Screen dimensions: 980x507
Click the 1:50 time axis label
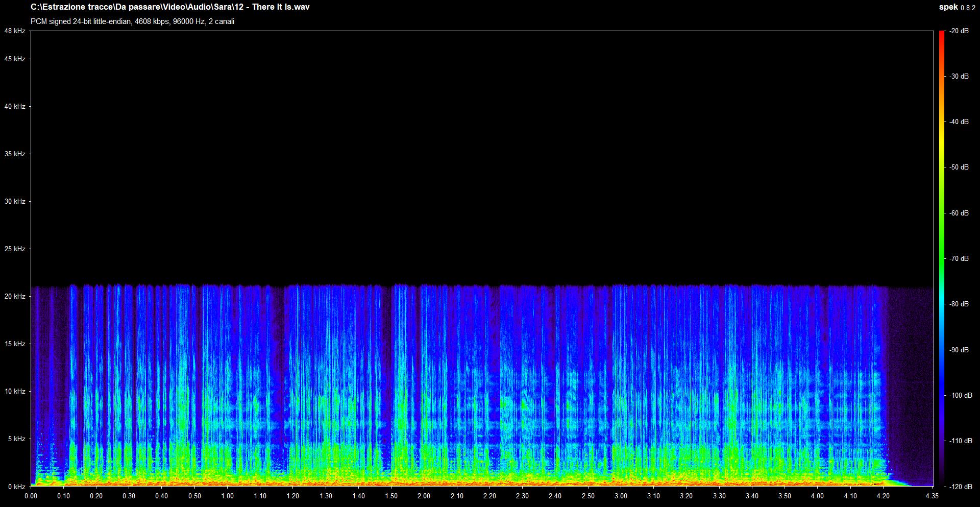click(x=391, y=496)
